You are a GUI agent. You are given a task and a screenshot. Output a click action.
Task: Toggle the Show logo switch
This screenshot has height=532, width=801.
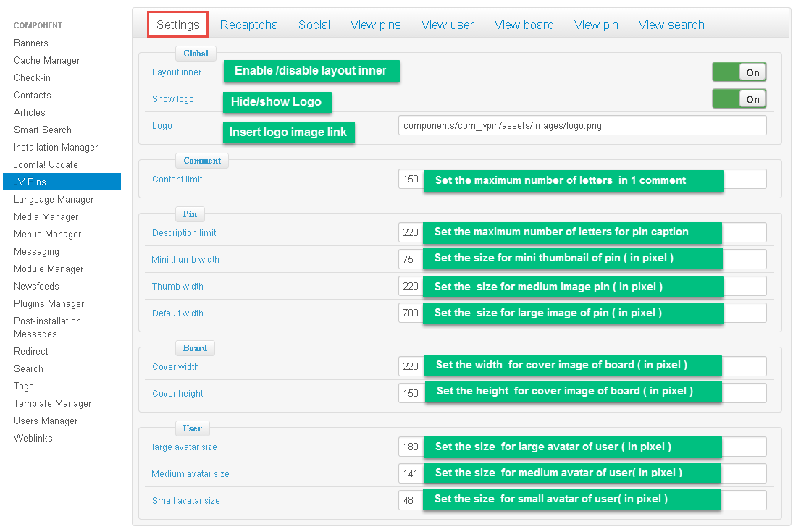tap(739, 98)
